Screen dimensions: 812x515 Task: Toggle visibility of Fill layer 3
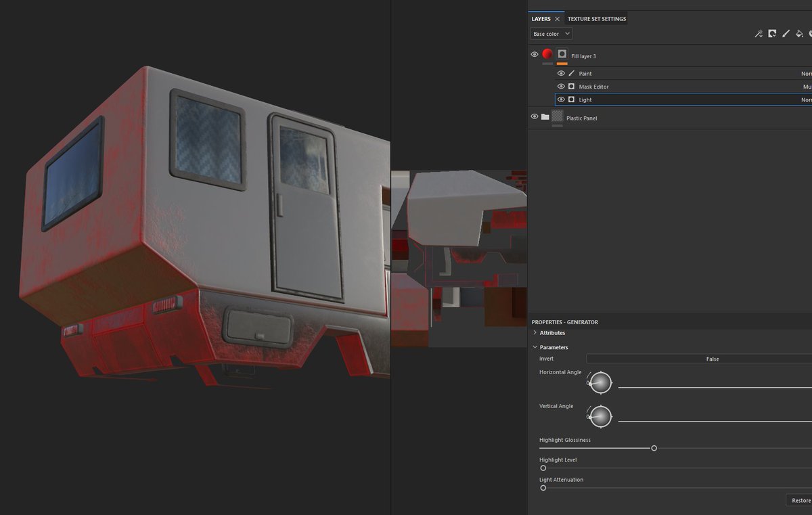click(534, 54)
